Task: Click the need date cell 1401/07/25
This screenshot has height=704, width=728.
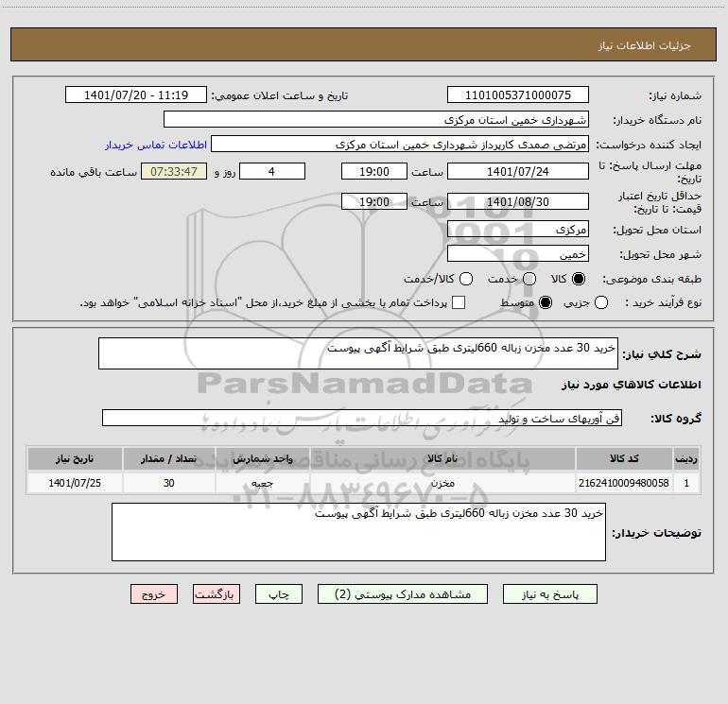Action: [x=75, y=483]
